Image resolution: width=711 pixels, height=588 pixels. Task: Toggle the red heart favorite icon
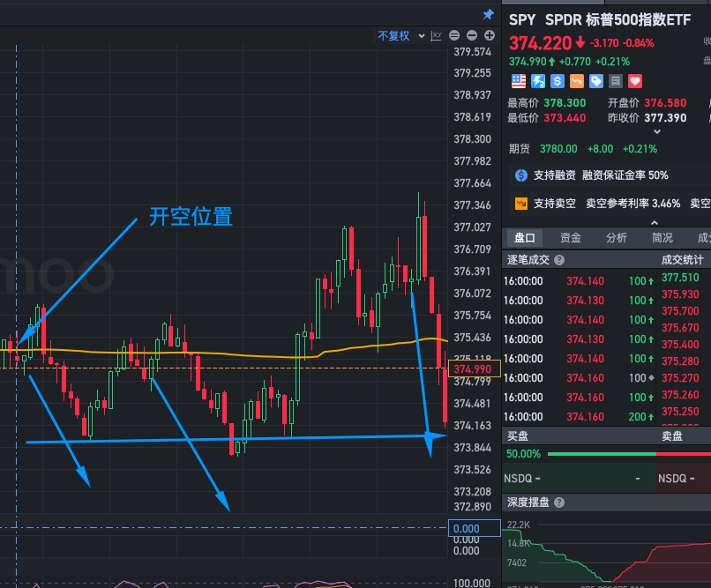click(x=635, y=81)
